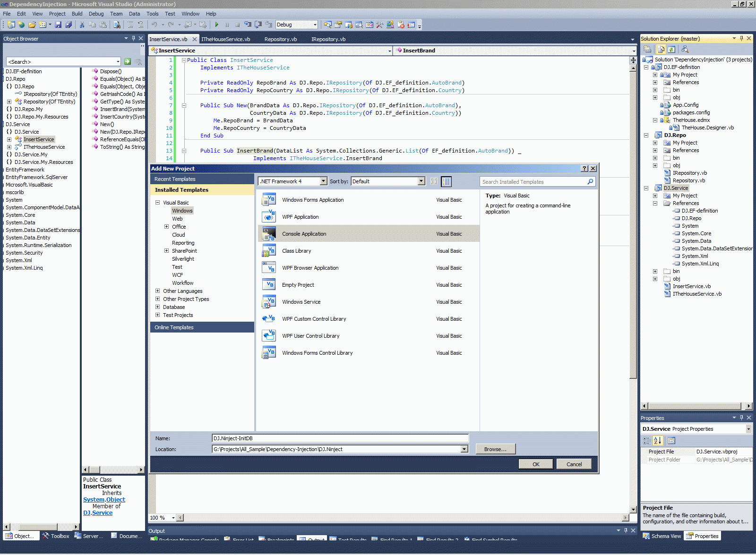The height and width of the screenshot is (555, 756).
Task: Open the Build menu
Action: pos(77,14)
